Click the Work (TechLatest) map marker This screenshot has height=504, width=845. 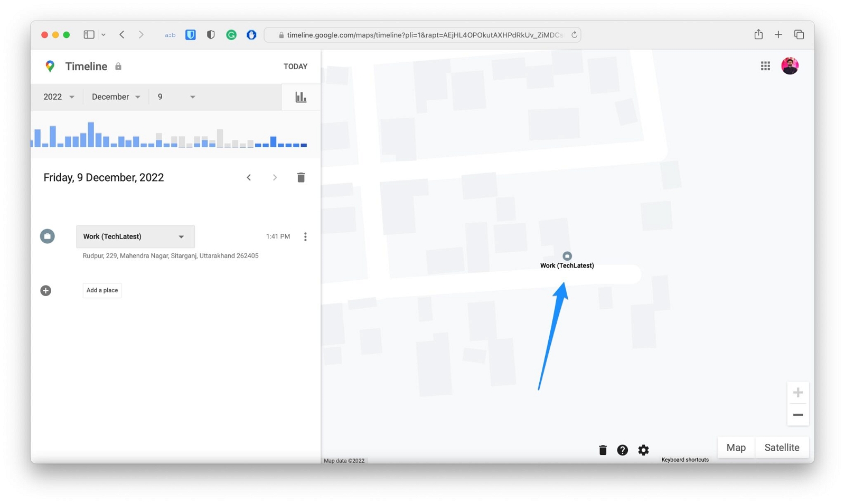567,256
